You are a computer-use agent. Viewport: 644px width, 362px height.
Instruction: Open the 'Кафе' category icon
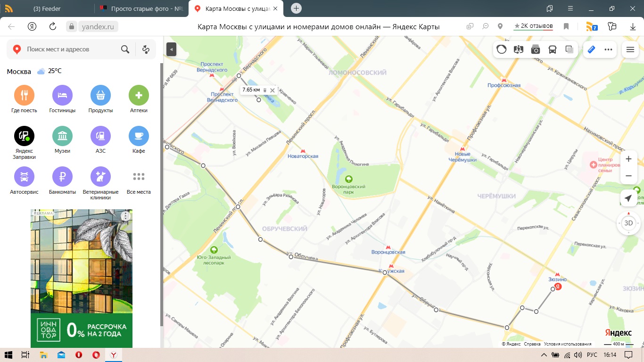click(x=139, y=136)
